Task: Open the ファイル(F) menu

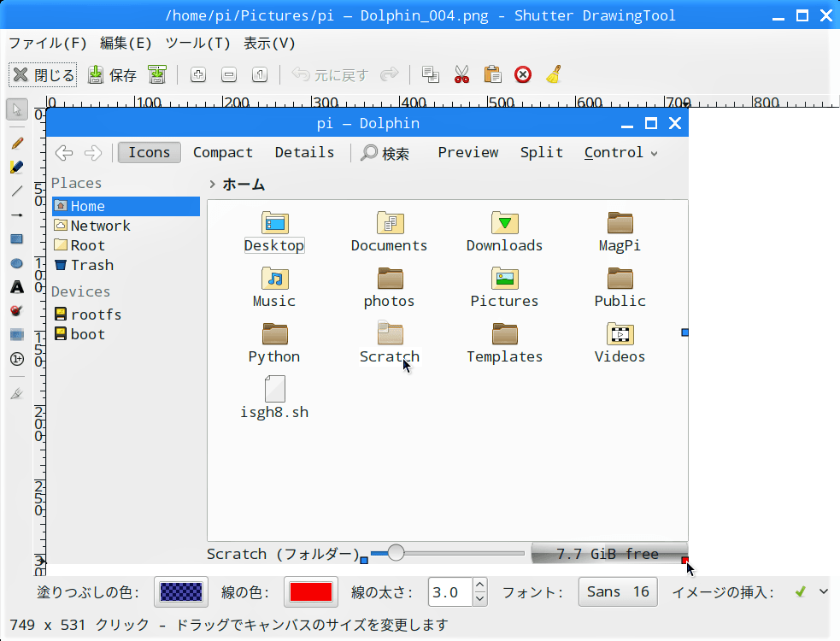Action: (48, 43)
